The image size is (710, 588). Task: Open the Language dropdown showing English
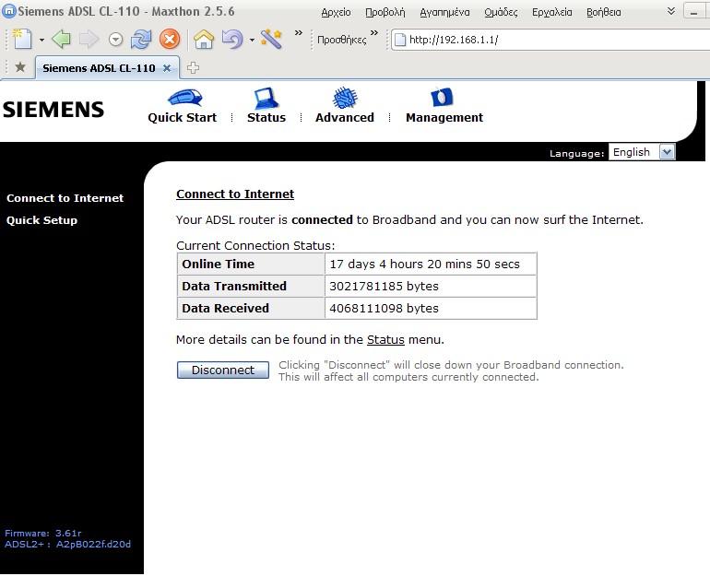pyautogui.click(x=642, y=152)
